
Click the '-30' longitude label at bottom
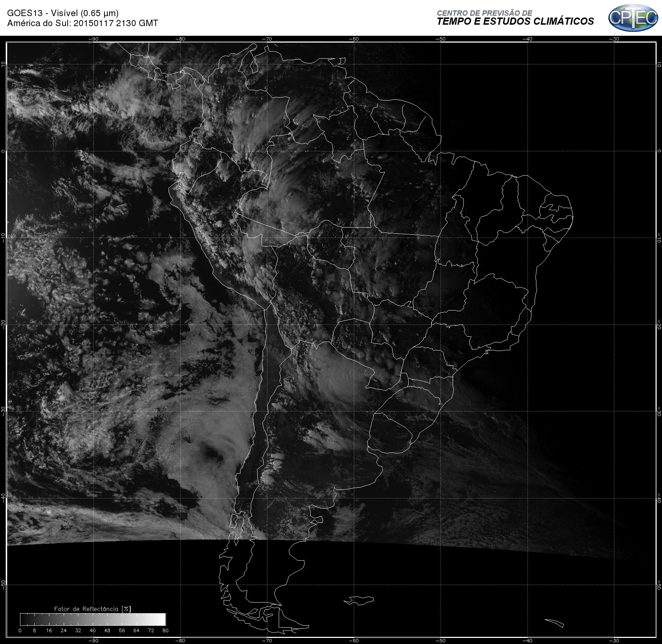point(614,640)
